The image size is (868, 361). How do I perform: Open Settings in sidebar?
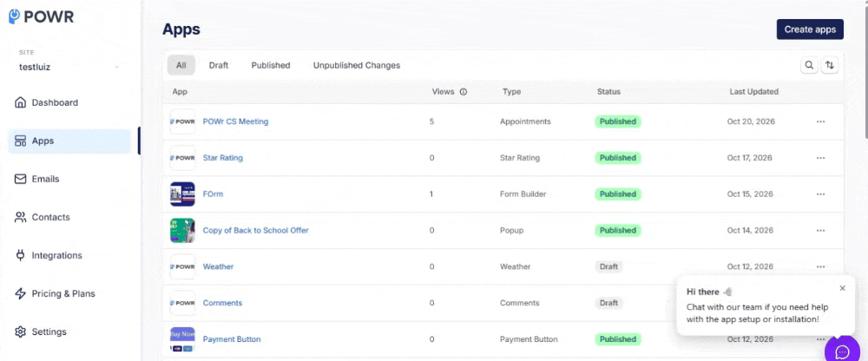tap(69, 331)
